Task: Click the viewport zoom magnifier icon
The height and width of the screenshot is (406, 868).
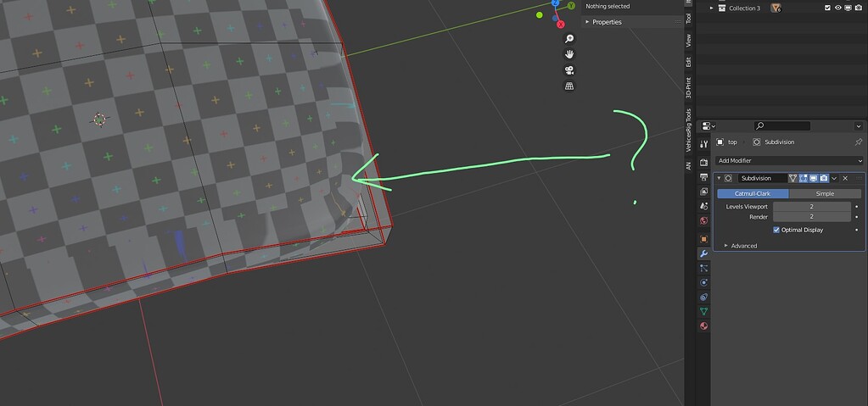Action: tap(568, 38)
